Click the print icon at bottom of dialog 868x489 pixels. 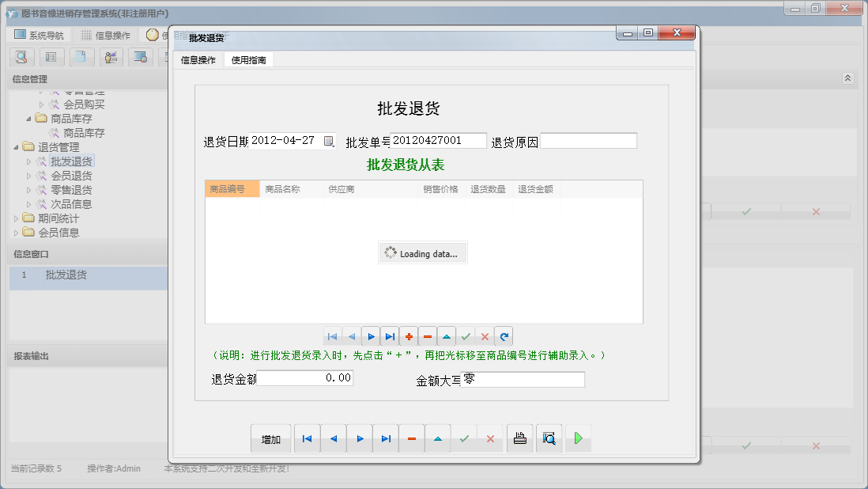519,438
